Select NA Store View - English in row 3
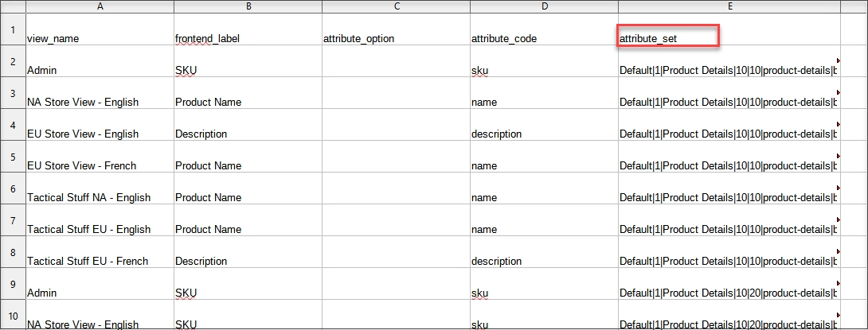Viewport: 868px width, 330px height. pyautogui.click(x=100, y=93)
